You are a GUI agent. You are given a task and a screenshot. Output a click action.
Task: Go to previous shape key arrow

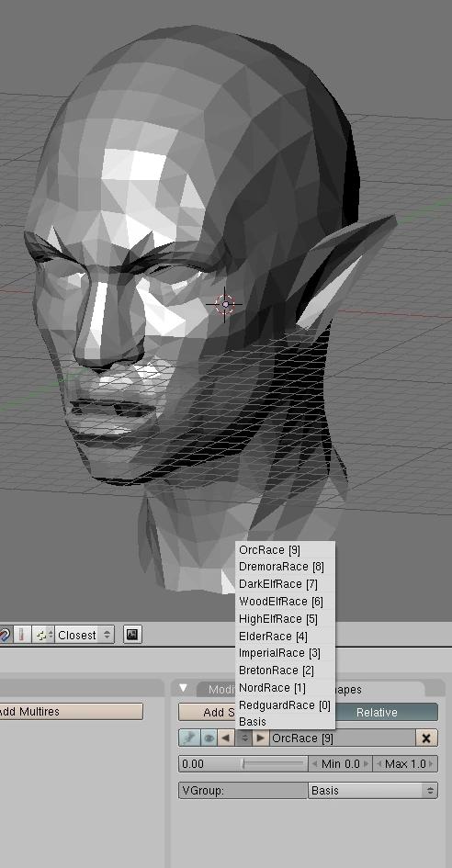(225, 738)
